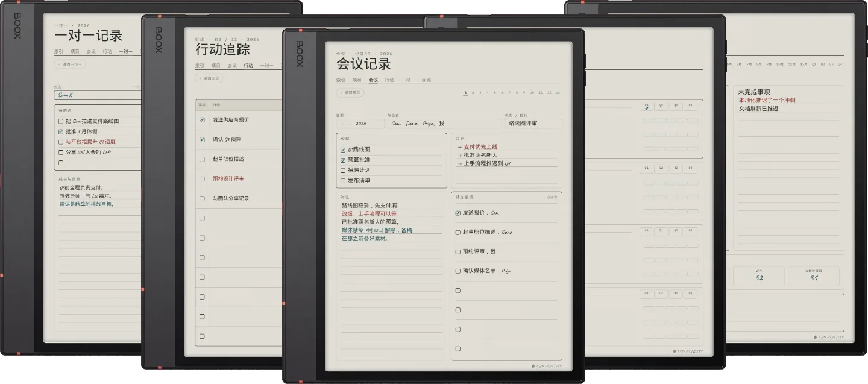Open the 行动 tab in meeting notes
Image resolution: width=868 pixels, height=384 pixels.
click(389, 80)
